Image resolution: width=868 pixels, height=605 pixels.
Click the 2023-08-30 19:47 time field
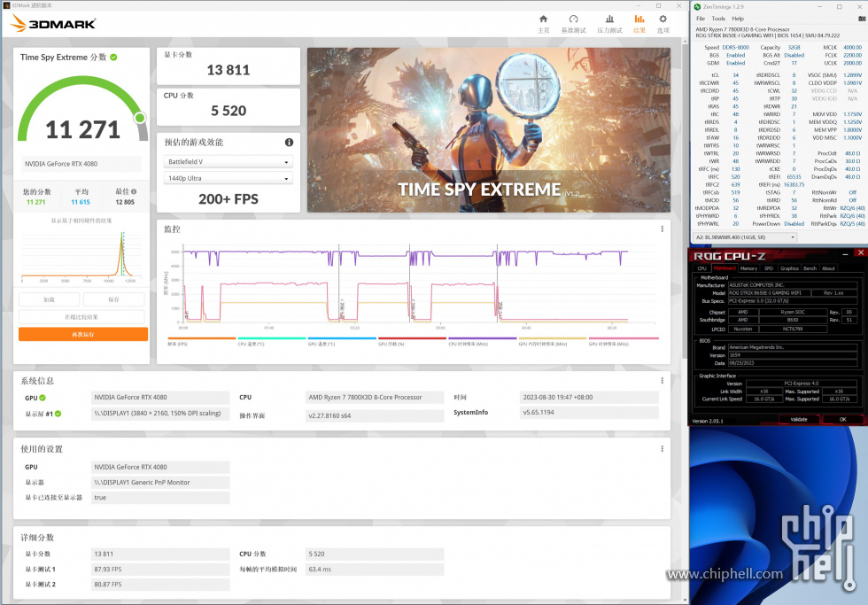[590, 398]
